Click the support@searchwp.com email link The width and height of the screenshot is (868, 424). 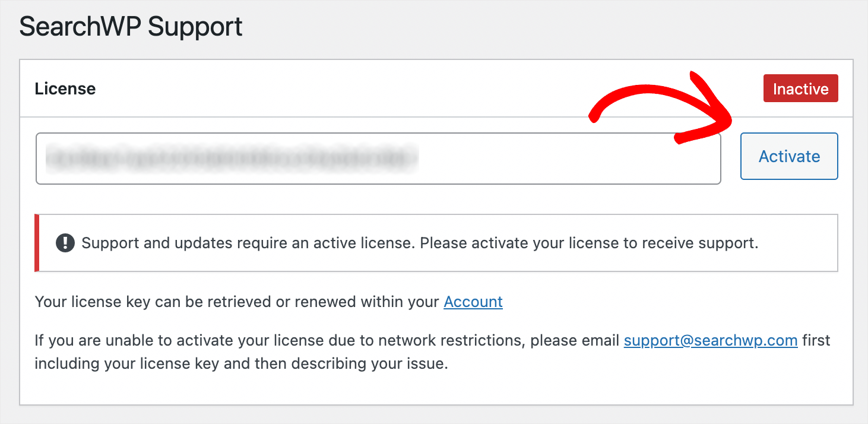coord(711,341)
